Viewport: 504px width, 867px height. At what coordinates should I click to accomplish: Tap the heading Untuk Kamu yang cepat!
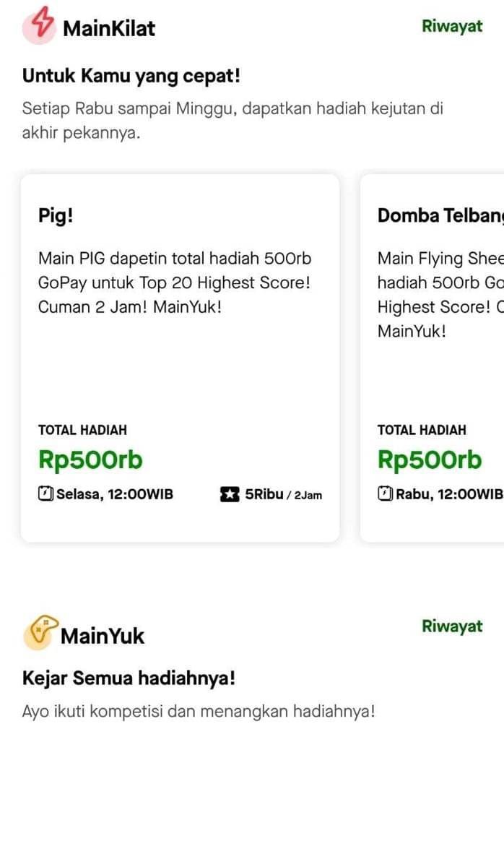pyautogui.click(x=131, y=75)
